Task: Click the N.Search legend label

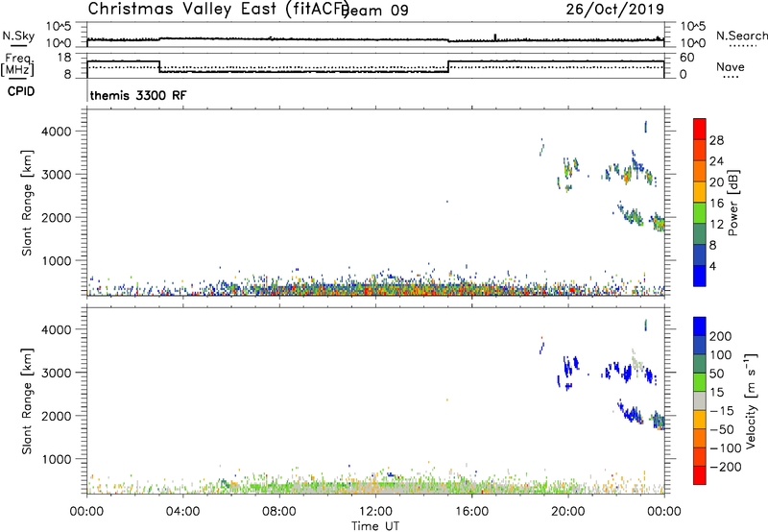Action: tap(741, 36)
